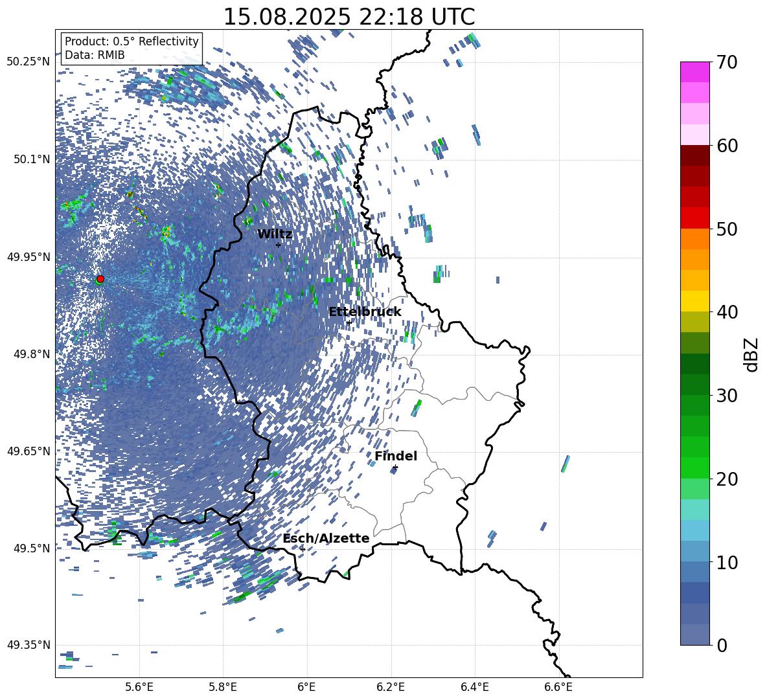Click the Findel cross marker
This screenshot has height=700, width=767.
tap(395, 468)
